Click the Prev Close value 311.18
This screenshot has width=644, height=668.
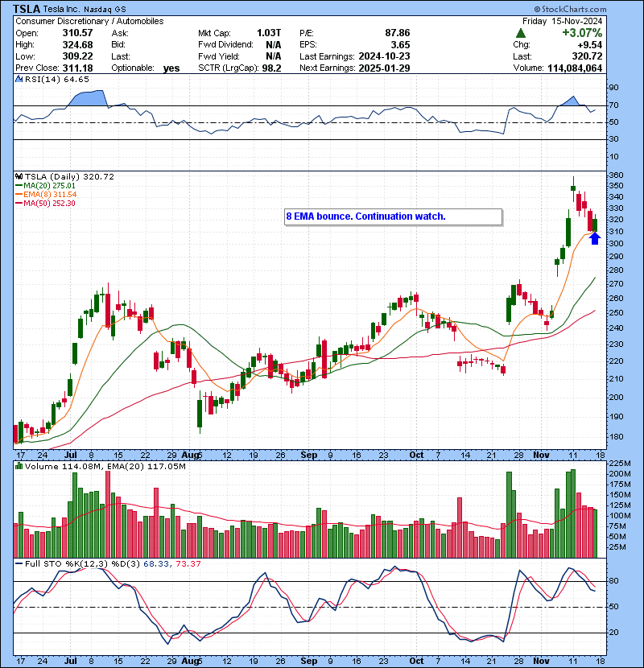point(77,68)
